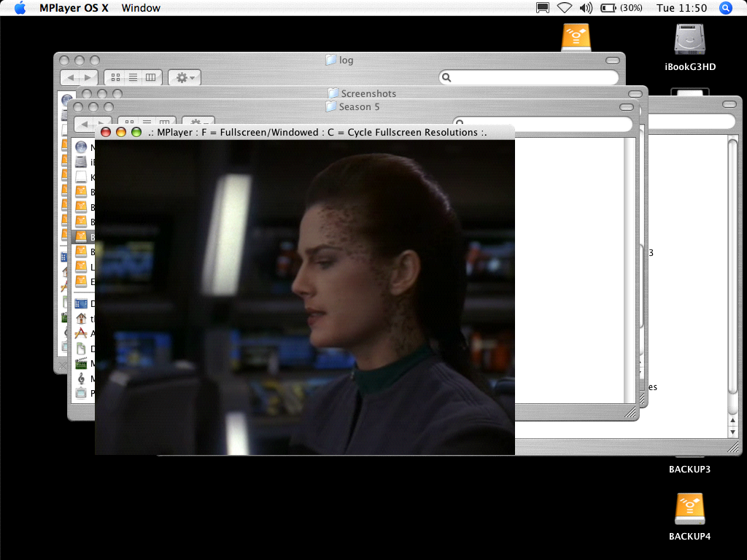
Task: Open the Action gear menu in log window
Action: tap(185, 77)
